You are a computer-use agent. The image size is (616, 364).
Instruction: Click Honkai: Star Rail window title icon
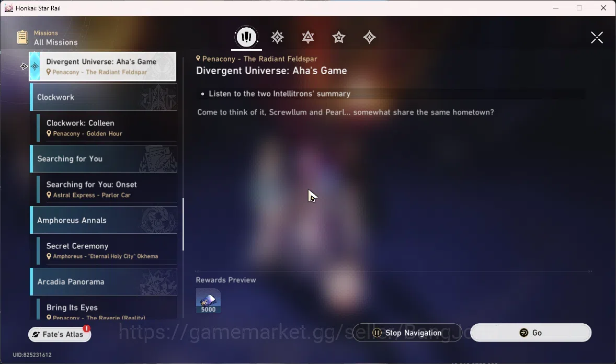(9, 8)
